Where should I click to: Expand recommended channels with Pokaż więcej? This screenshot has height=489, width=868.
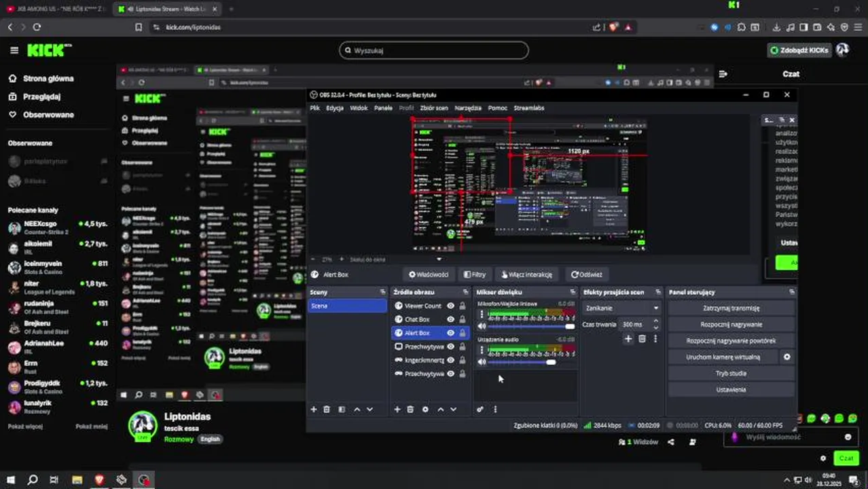(x=25, y=427)
